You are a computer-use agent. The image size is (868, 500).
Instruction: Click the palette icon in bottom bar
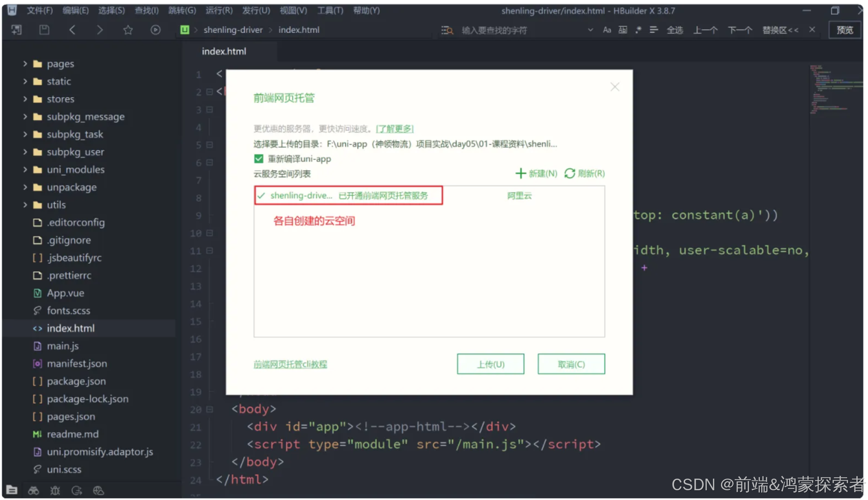(98, 490)
